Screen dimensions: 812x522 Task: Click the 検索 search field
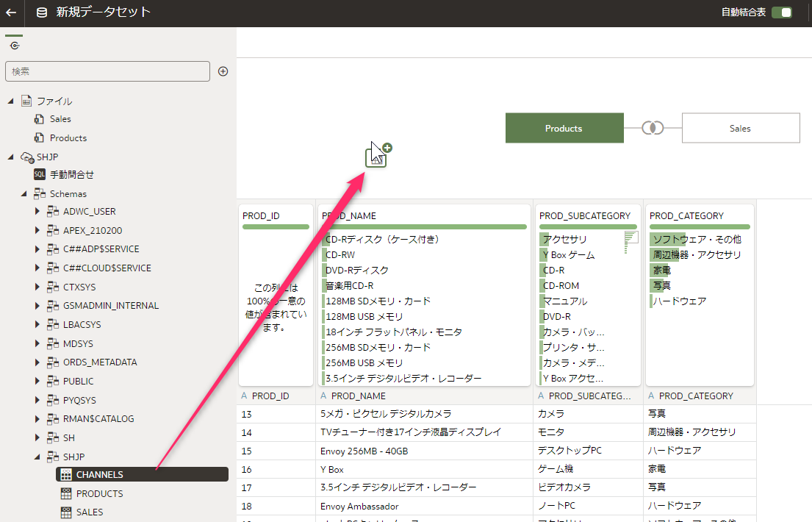coord(107,71)
